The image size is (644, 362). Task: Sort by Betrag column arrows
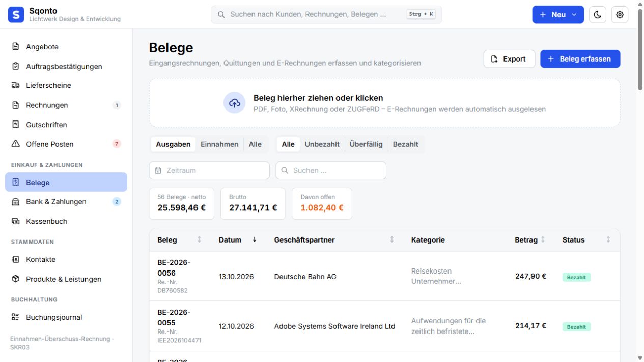click(543, 239)
